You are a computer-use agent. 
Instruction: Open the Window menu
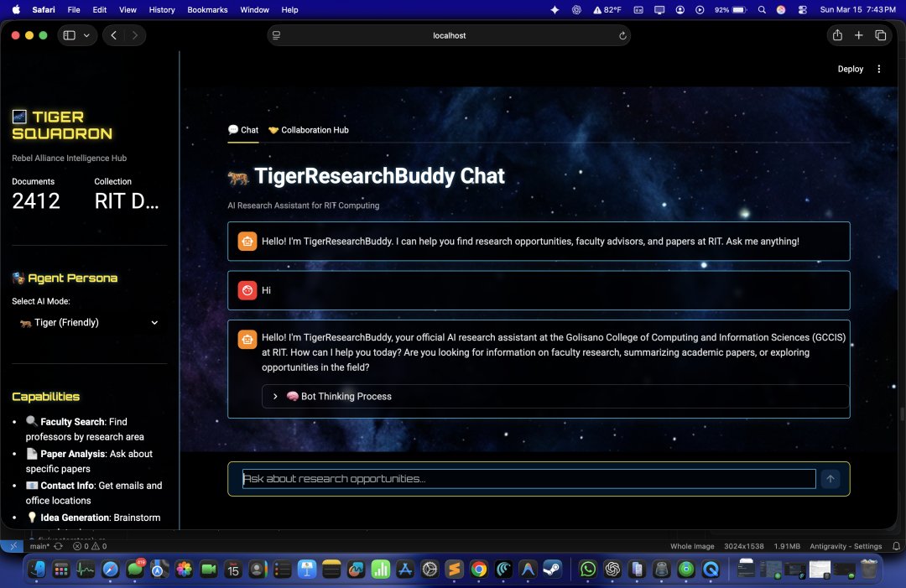click(254, 10)
